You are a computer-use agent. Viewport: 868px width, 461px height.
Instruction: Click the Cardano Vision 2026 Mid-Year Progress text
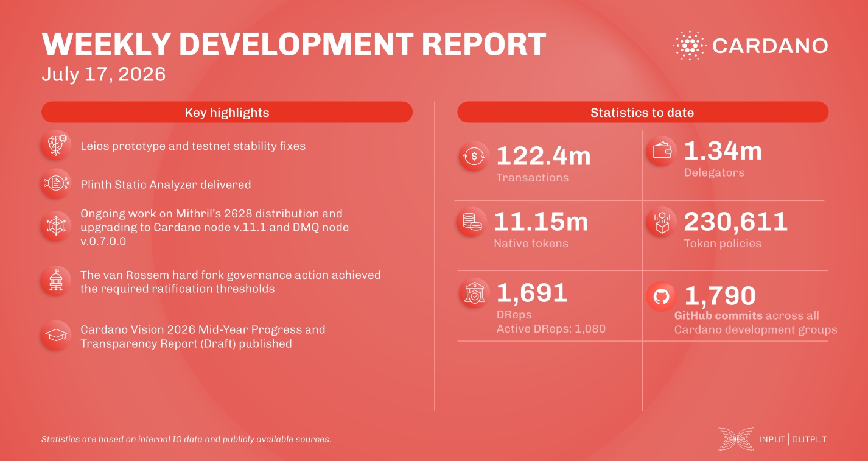pyautogui.click(x=203, y=336)
